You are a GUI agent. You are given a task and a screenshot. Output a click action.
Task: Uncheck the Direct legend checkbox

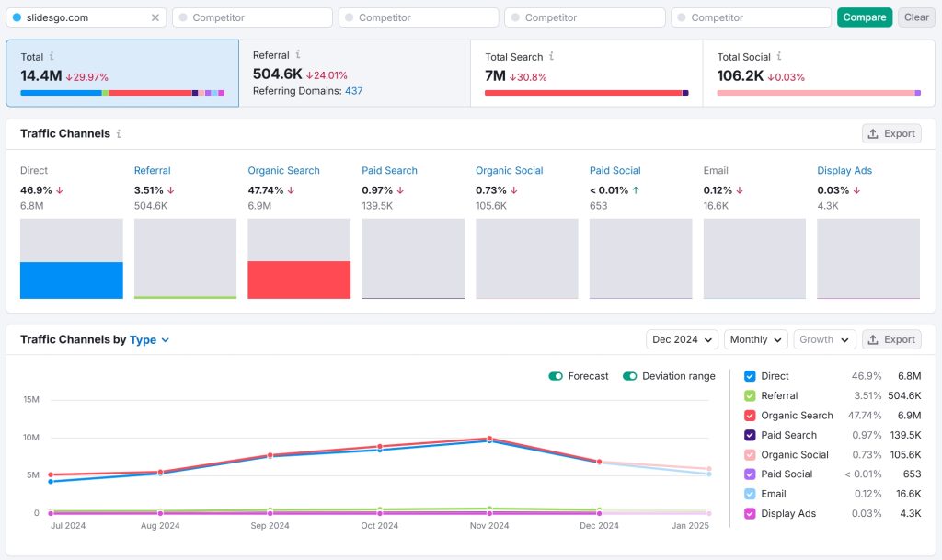click(x=750, y=376)
